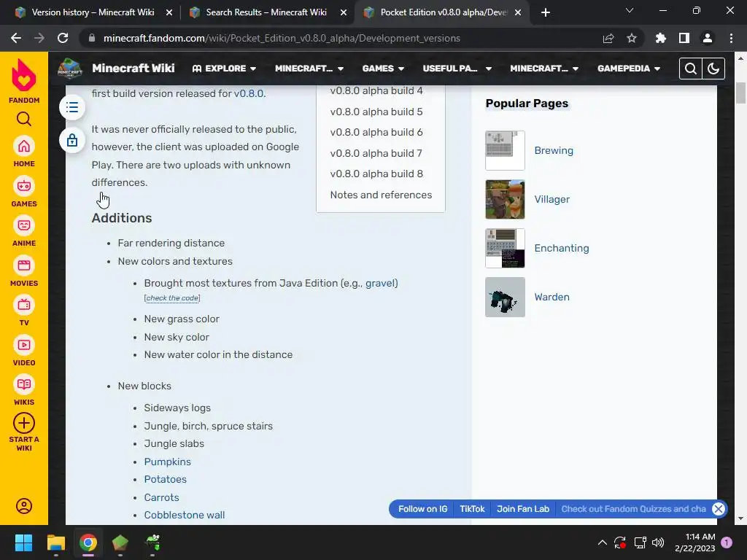This screenshot has width=747, height=560.
Task: Dismiss the Fandom promo banner
Action: (719, 508)
